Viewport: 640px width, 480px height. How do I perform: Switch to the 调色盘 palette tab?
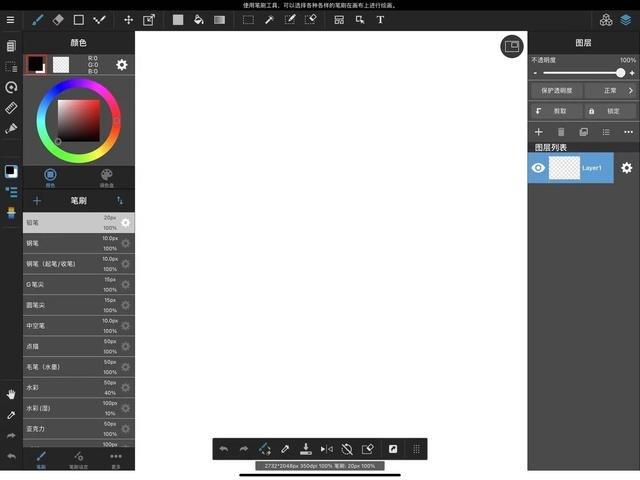point(106,176)
